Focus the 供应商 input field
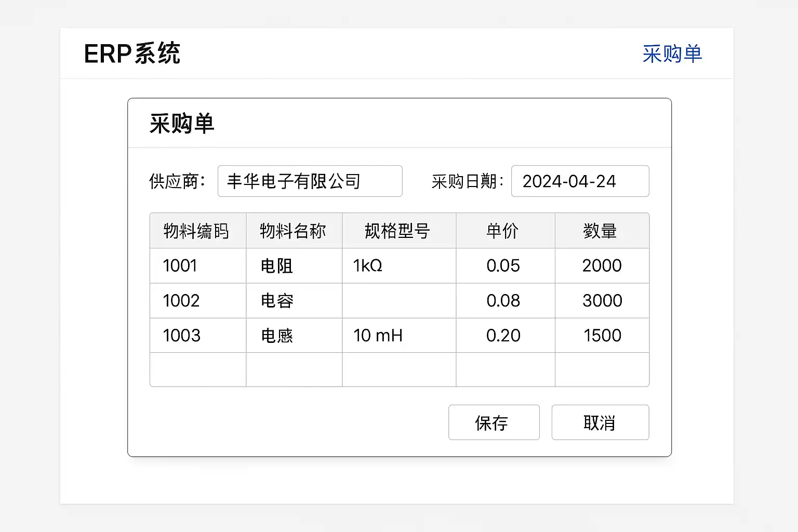798x532 pixels. pos(310,181)
